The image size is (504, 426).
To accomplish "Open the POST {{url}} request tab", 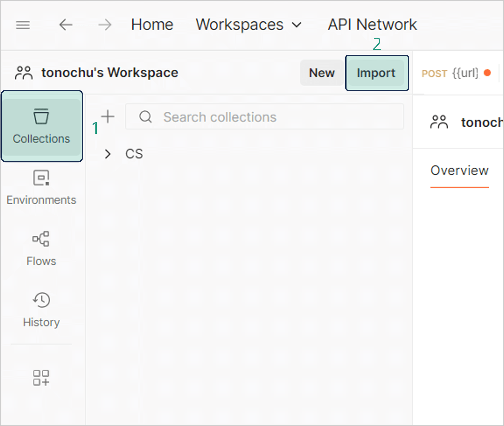I will (x=455, y=73).
